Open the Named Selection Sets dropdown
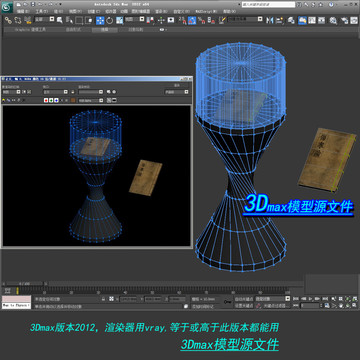 point(246,19)
